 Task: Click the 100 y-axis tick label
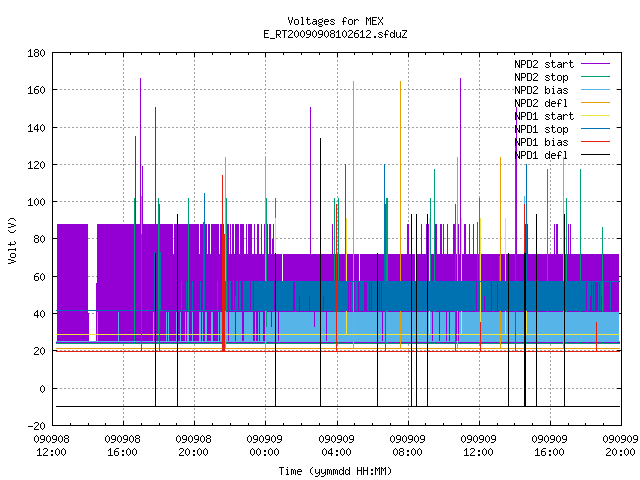click(36, 202)
